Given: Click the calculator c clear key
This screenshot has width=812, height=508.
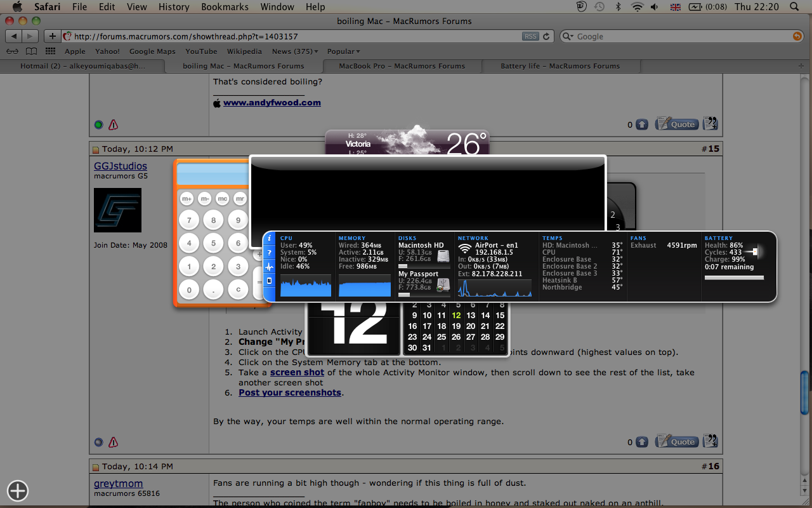Looking at the screenshot, I should 238,290.
